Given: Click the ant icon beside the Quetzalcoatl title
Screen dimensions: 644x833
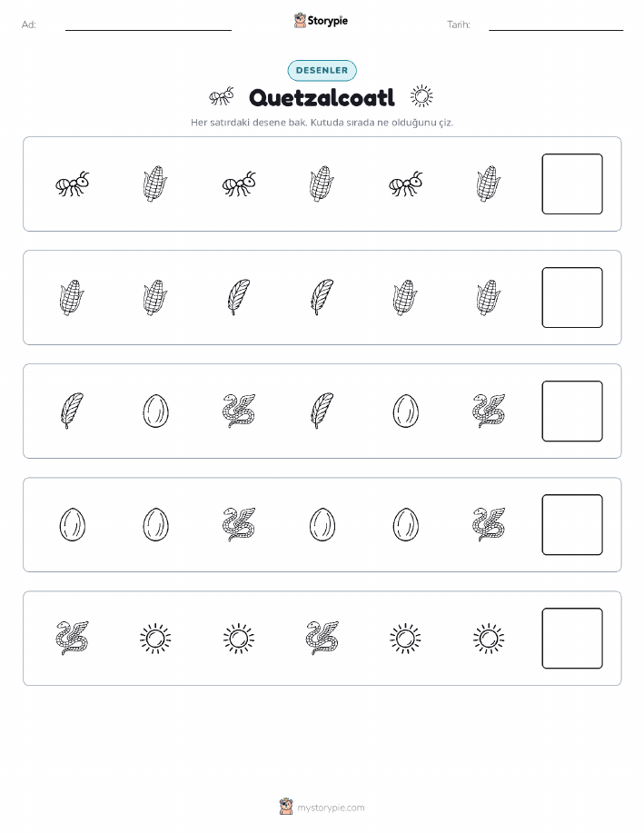Looking at the screenshot, I should pos(222,96).
